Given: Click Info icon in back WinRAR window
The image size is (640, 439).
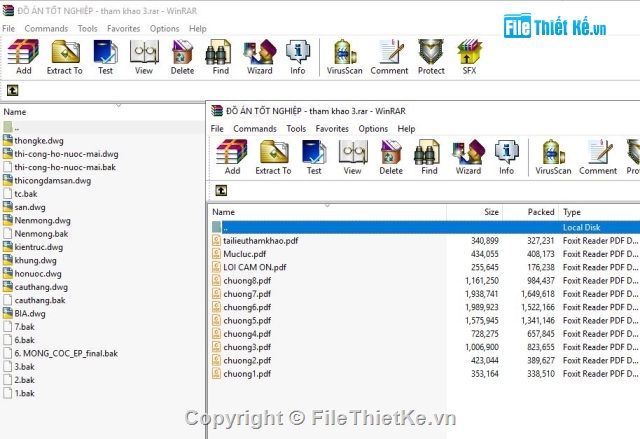Looking at the screenshot, I should [298, 57].
